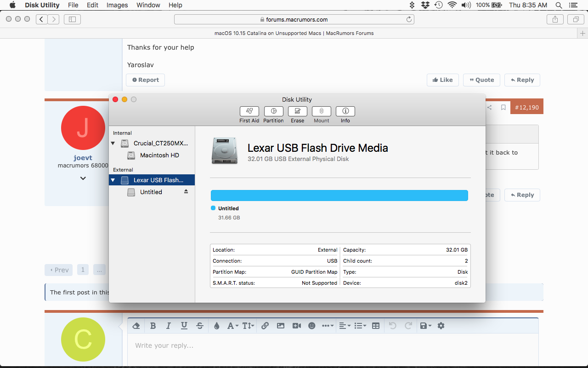Click the pagination ellipsis button

point(99,270)
